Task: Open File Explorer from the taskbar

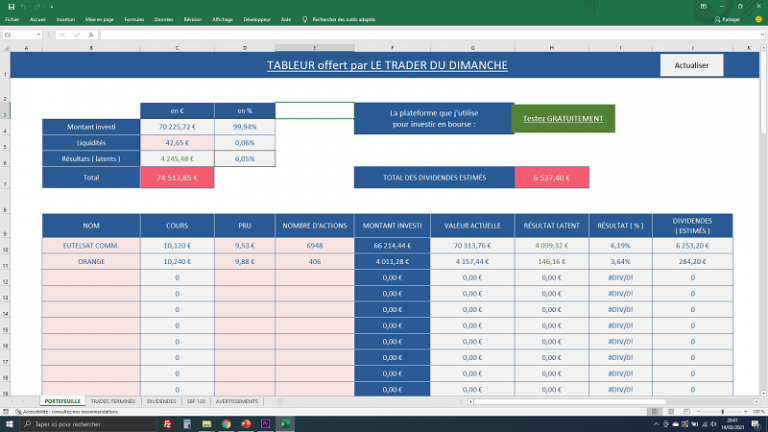Action: coord(208,423)
